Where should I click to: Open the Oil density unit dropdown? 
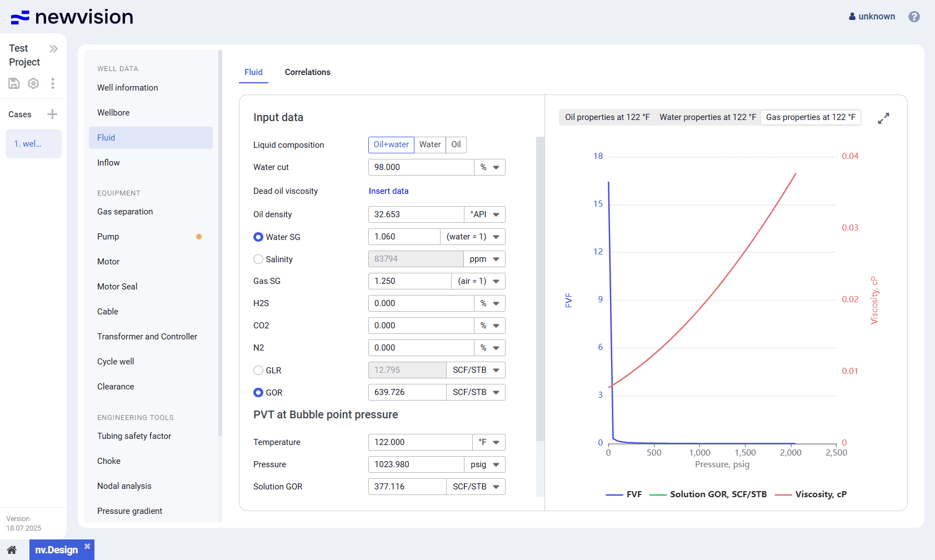click(485, 214)
